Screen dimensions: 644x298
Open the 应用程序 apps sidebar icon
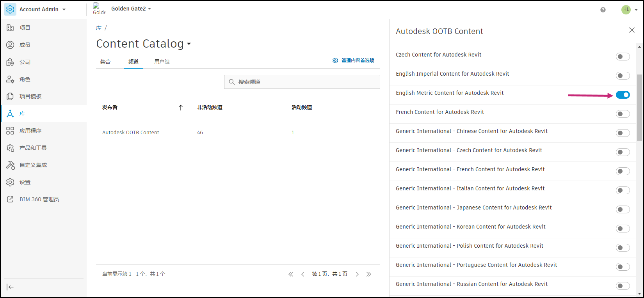pyautogui.click(x=10, y=131)
